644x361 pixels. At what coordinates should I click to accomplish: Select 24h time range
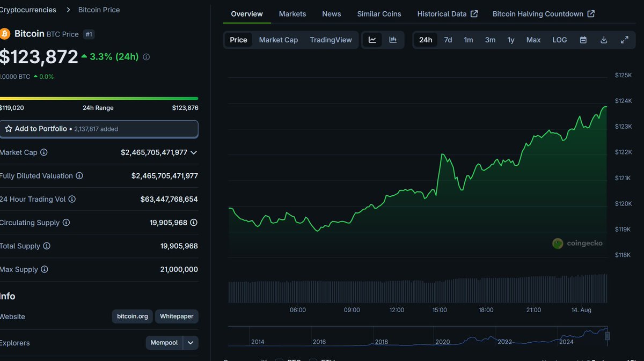pyautogui.click(x=426, y=40)
